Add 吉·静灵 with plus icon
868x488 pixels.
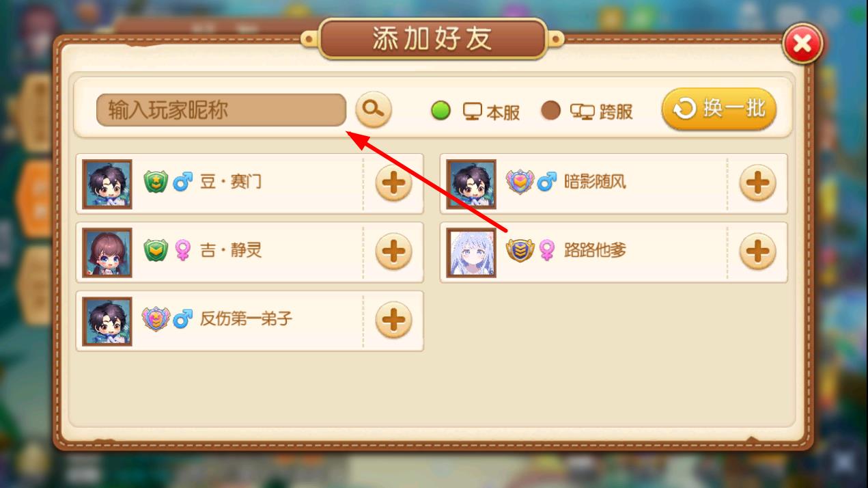[x=394, y=252]
